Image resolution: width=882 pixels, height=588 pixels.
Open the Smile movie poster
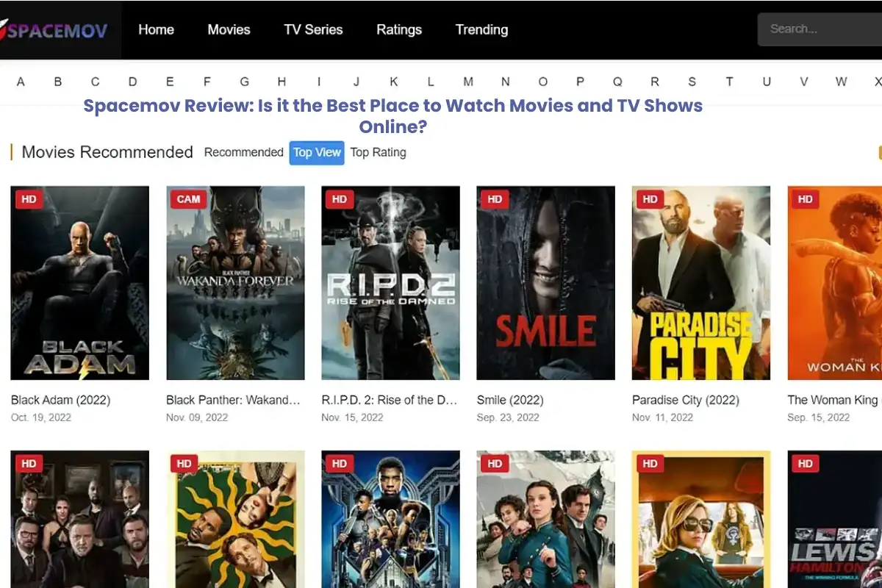[546, 283]
